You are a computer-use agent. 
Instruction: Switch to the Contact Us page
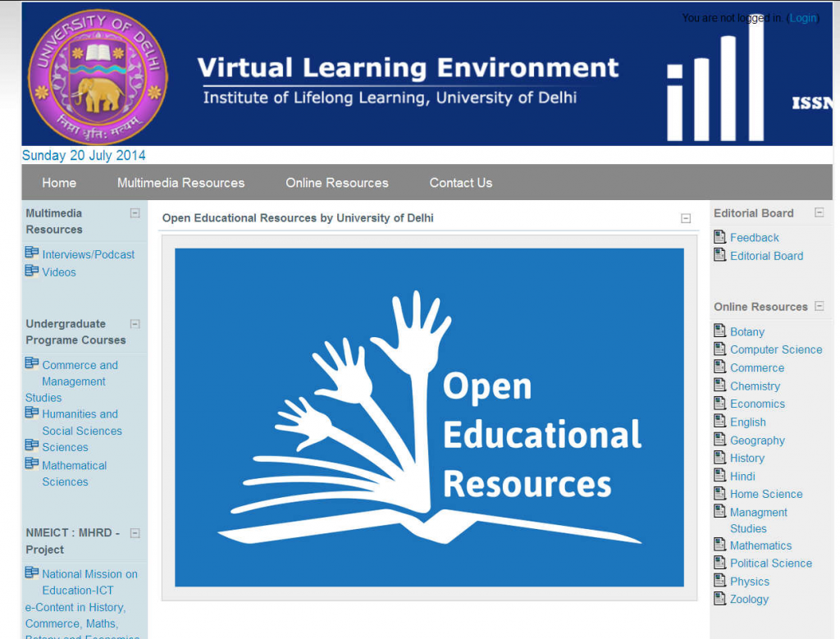click(x=460, y=182)
